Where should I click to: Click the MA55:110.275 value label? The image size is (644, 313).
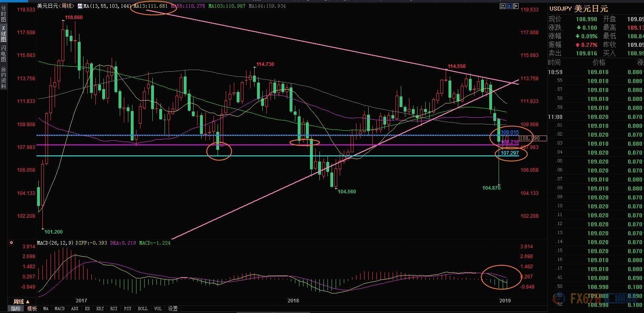[188, 6]
